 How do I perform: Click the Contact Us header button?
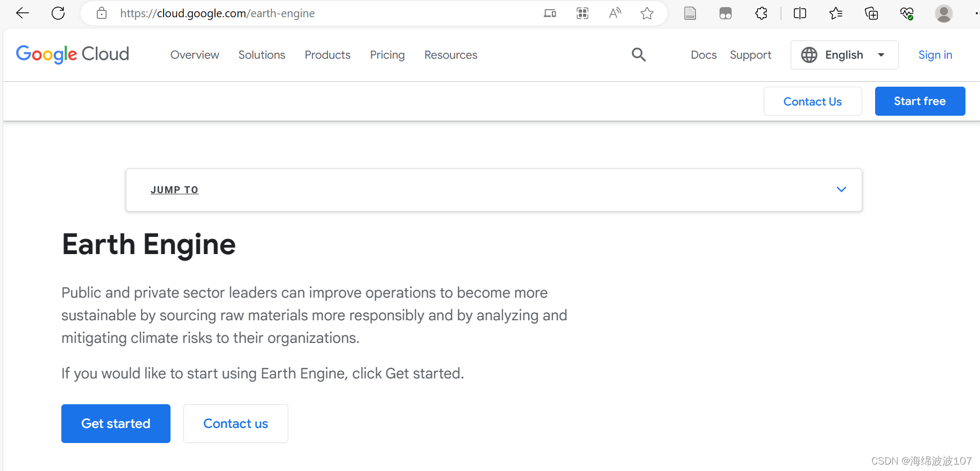click(x=813, y=101)
